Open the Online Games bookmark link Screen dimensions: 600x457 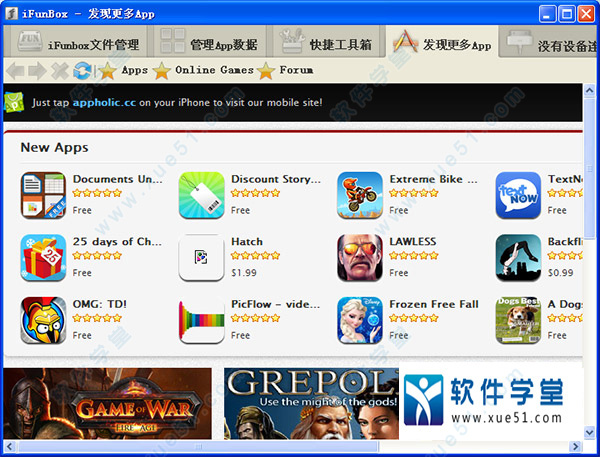(214, 70)
